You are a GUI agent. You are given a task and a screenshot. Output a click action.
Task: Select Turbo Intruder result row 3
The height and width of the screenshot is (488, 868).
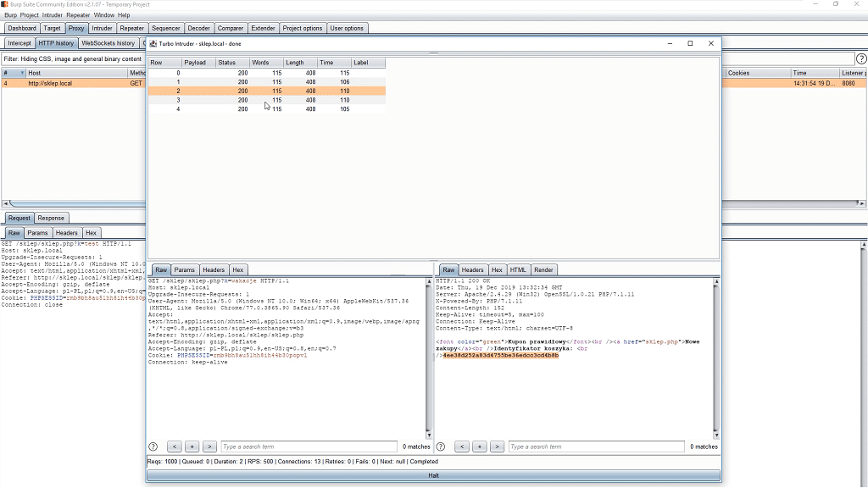coord(267,100)
